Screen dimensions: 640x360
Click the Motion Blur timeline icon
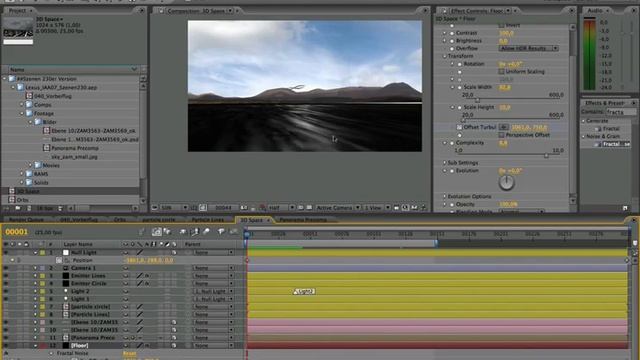[x=207, y=232]
